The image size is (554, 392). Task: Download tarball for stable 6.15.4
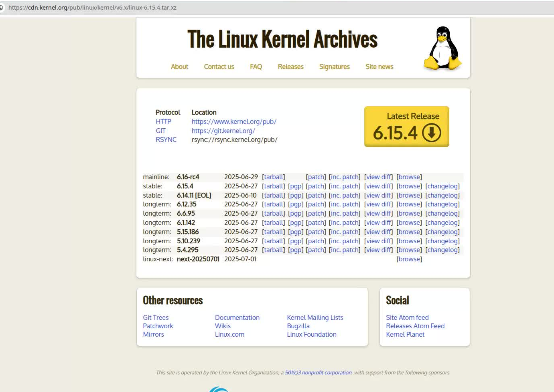coord(274,186)
